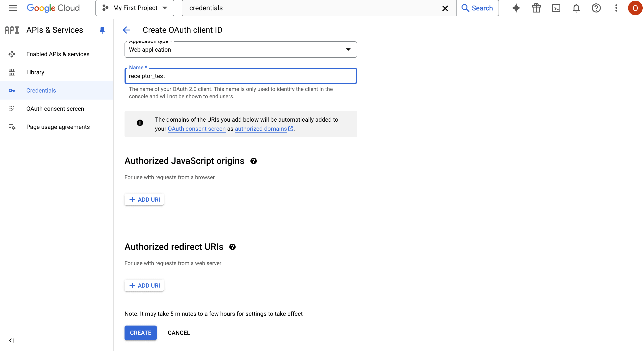Click the blue CREATE button

pos(140,333)
